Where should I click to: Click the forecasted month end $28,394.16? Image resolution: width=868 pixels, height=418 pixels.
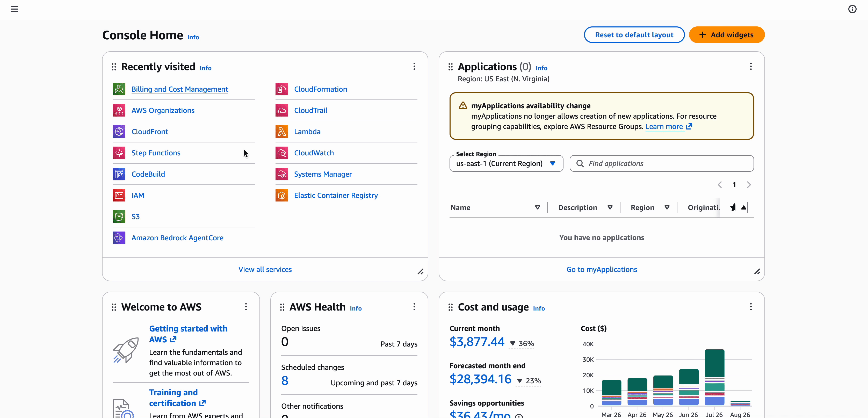click(x=481, y=379)
